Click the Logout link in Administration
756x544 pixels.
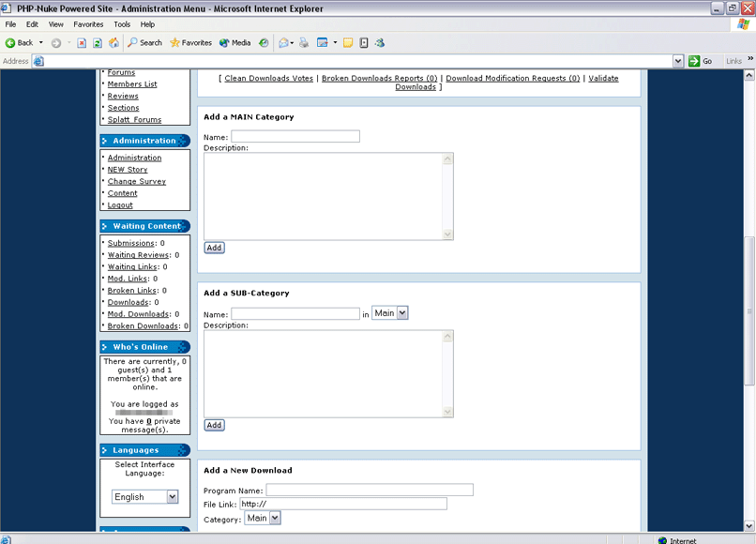(120, 205)
